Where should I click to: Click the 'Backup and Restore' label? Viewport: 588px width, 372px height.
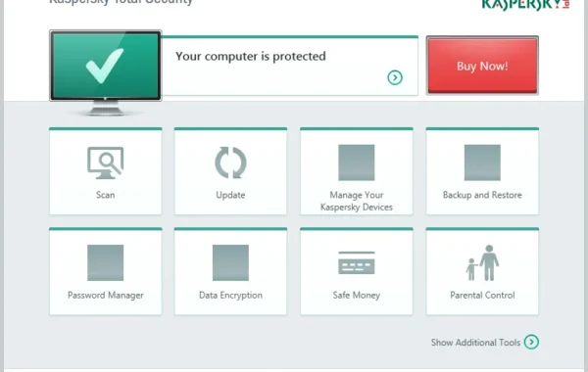pos(482,195)
